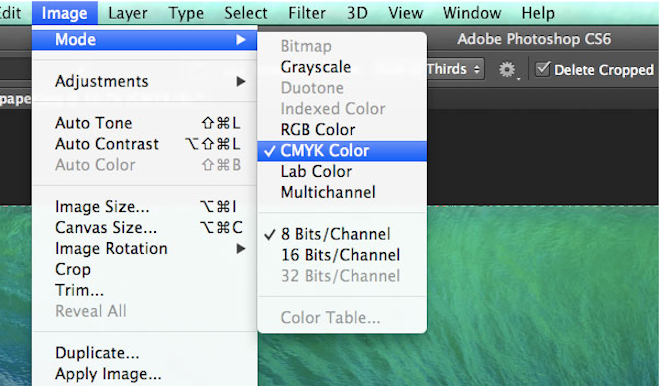Click the greyed-out Reveal All entry
The height and width of the screenshot is (386, 660).
coord(144,311)
